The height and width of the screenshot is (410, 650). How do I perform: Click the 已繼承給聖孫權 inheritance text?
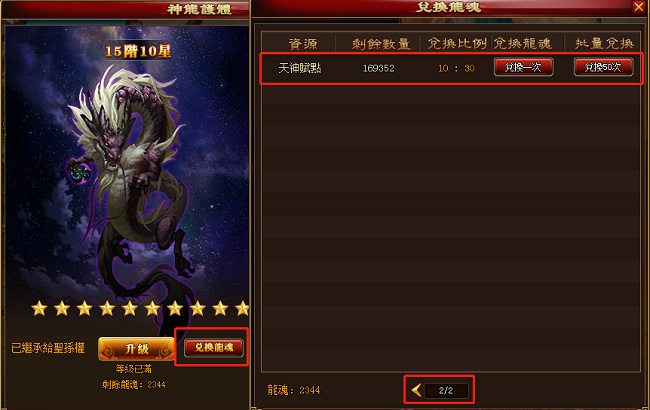[48, 348]
